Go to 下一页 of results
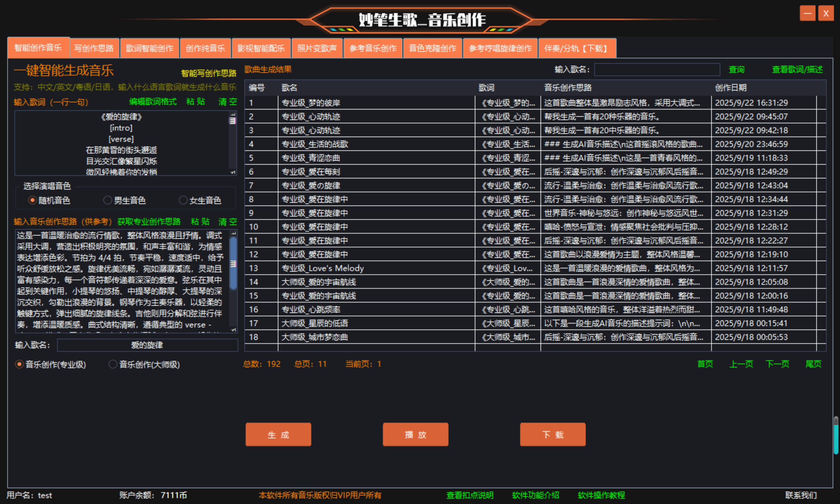840x504 pixels. [x=777, y=364]
